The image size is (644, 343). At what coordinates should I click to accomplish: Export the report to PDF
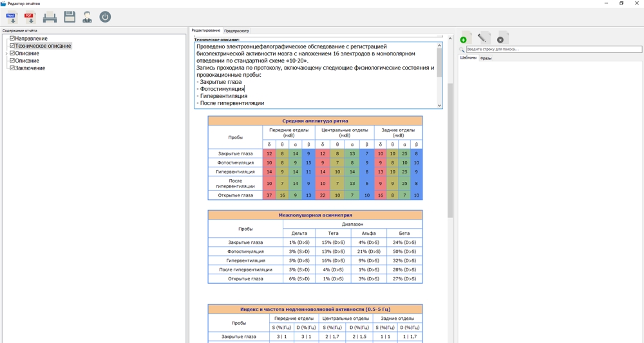[x=30, y=17]
